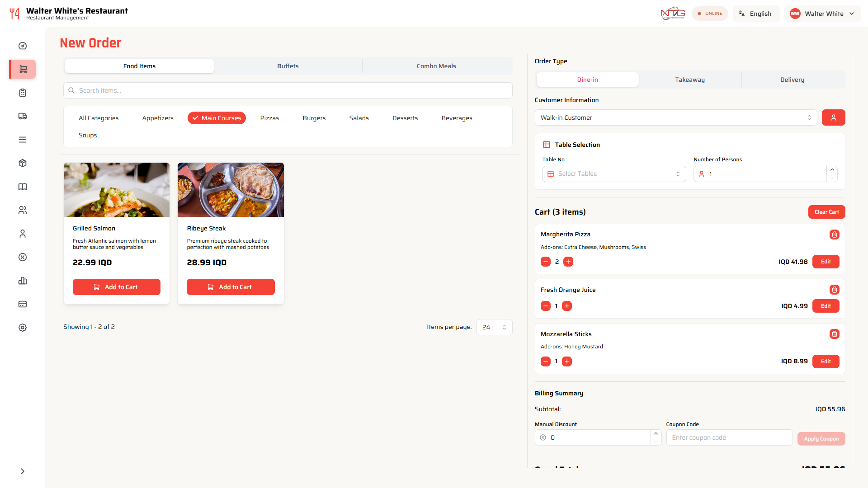868x488 pixels.
Task: Select the Beverages category filter
Action: click(457, 118)
